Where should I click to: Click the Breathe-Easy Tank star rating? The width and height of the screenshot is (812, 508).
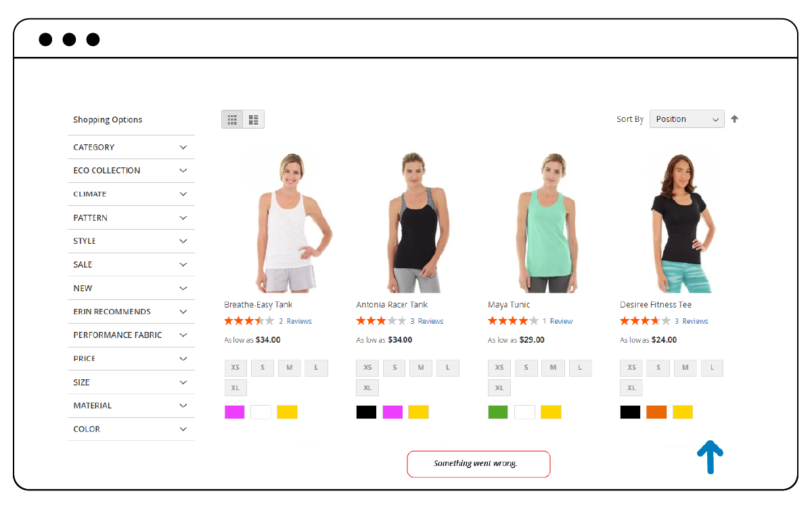pos(249,321)
